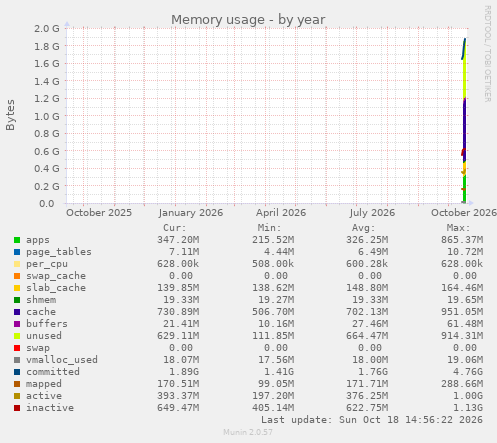Viewport: 497px width, 443px height.
Task: Click the 'Munin 2.0.57' footer text
Action: [248, 432]
